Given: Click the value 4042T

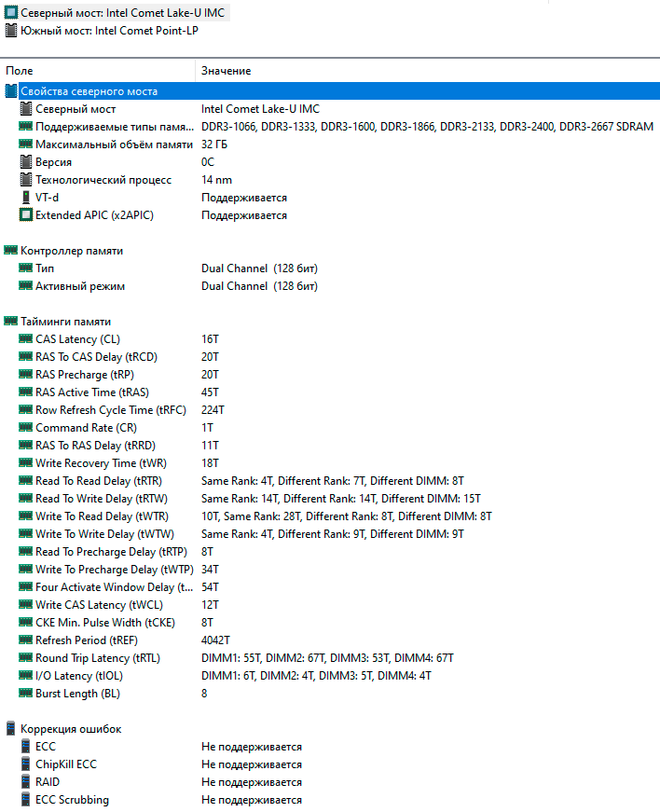Looking at the screenshot, I should (x=215, y=640).
